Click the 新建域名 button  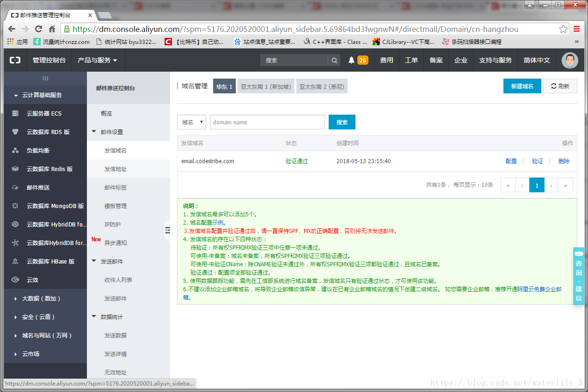coord(522,86)
